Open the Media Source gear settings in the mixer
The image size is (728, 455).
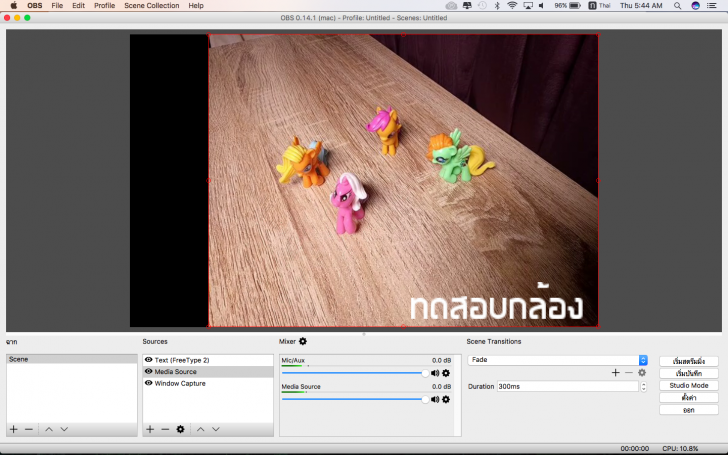(446, 399)
